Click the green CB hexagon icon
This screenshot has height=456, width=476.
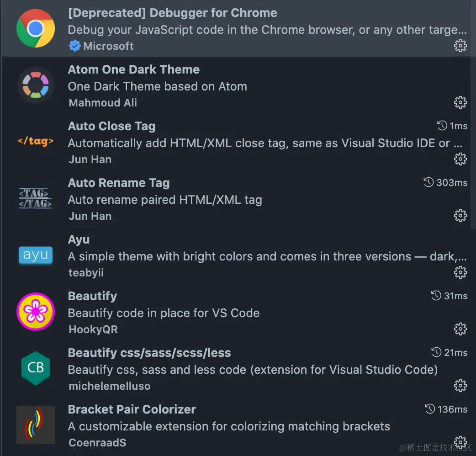pos(36,368)
